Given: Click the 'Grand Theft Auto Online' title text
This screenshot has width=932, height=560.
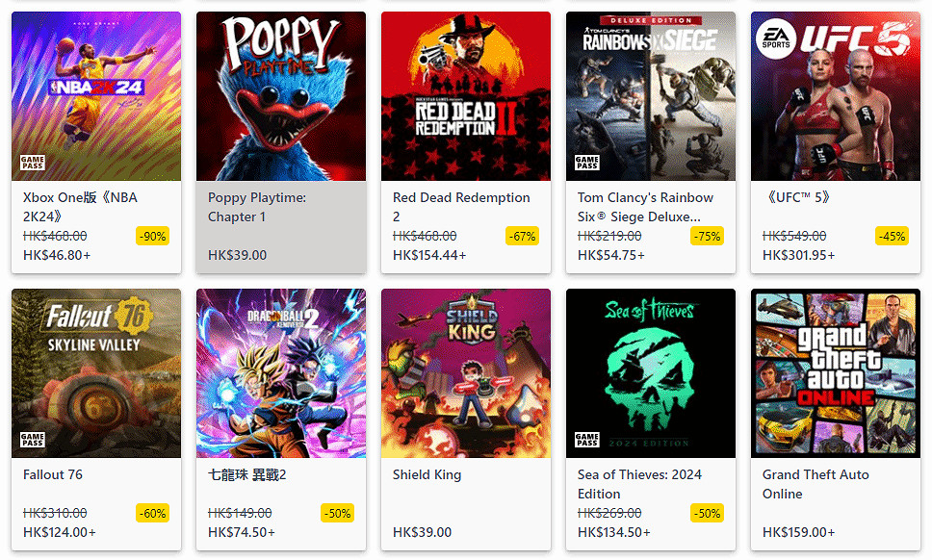Looking at the screenshot, I should [x=815, y=484].
